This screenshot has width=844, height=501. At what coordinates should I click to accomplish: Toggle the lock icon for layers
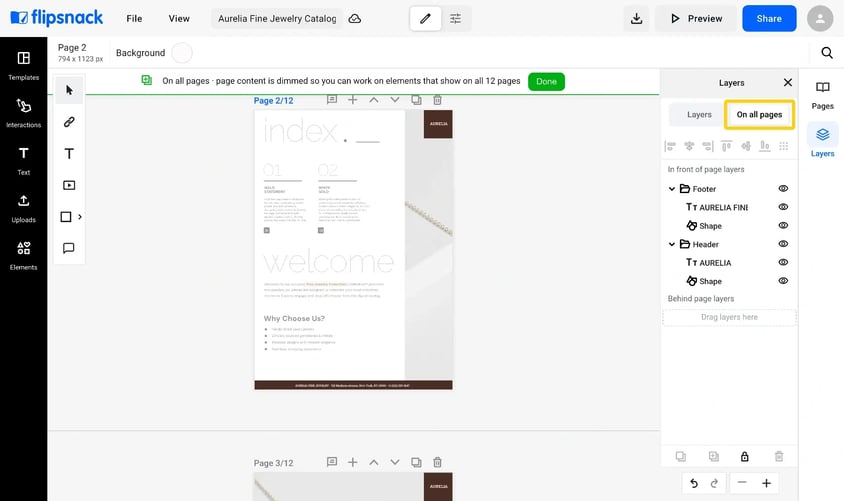point(744,456)
